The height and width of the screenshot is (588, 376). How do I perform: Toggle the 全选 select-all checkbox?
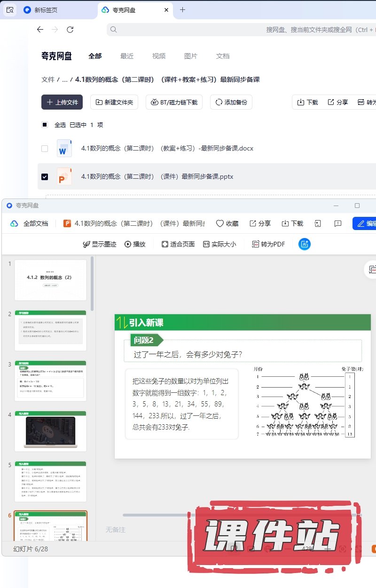tap(45, 125)
